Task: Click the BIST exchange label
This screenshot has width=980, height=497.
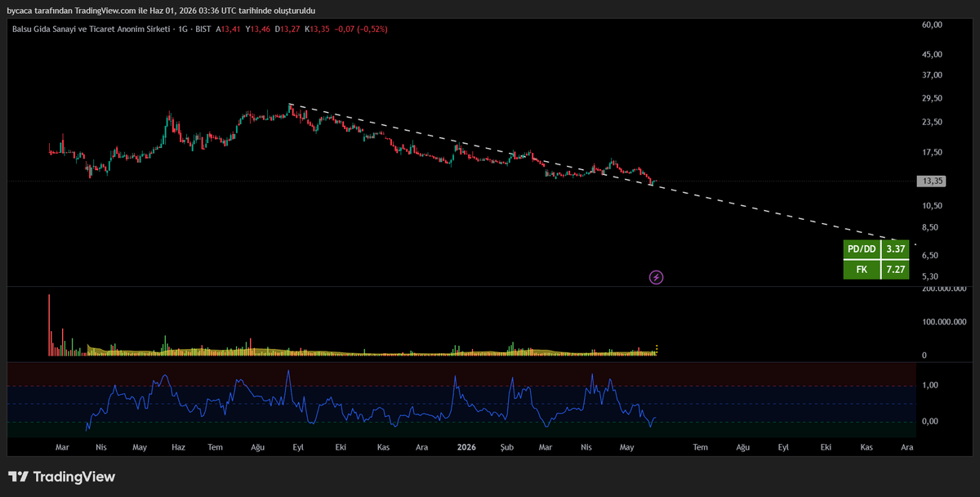Action: tap(203, 29)
